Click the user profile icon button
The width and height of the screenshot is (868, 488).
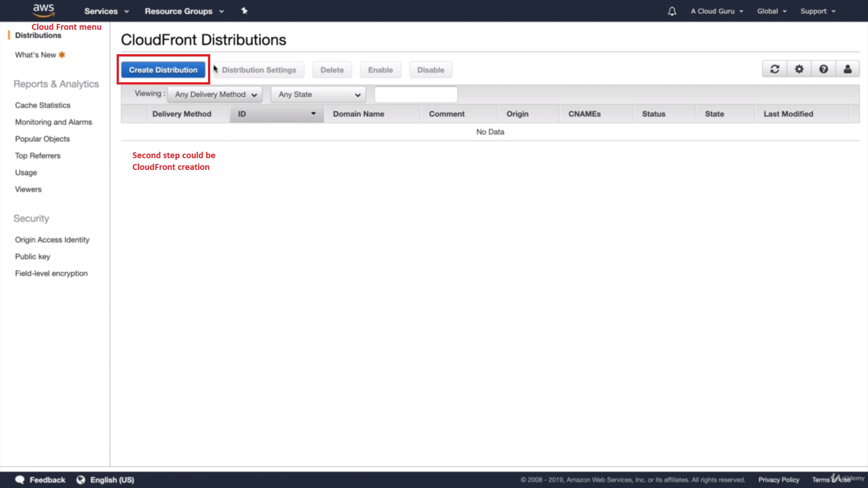point(847,69)
